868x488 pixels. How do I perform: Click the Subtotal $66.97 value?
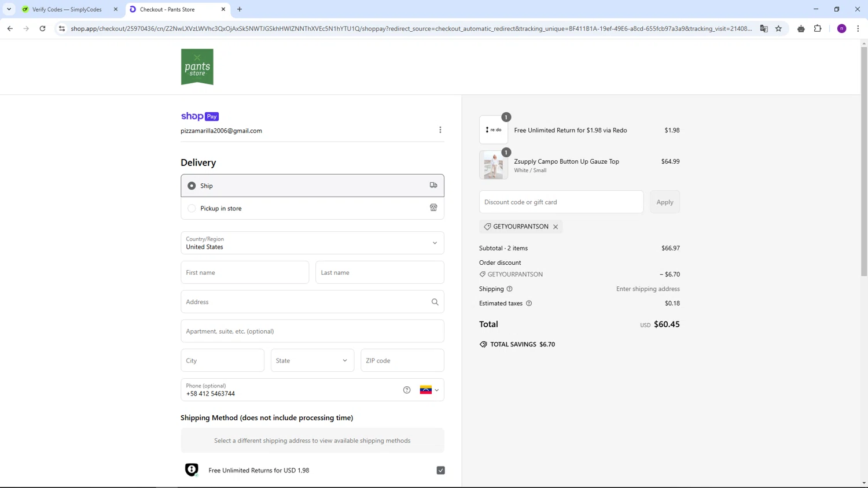point(671,248)
